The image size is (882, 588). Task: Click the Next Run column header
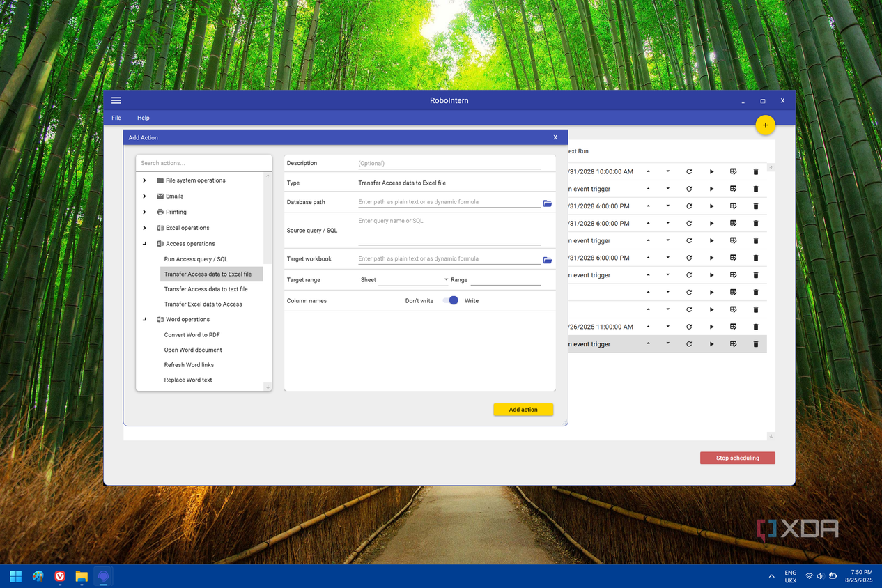click(578, 151)
